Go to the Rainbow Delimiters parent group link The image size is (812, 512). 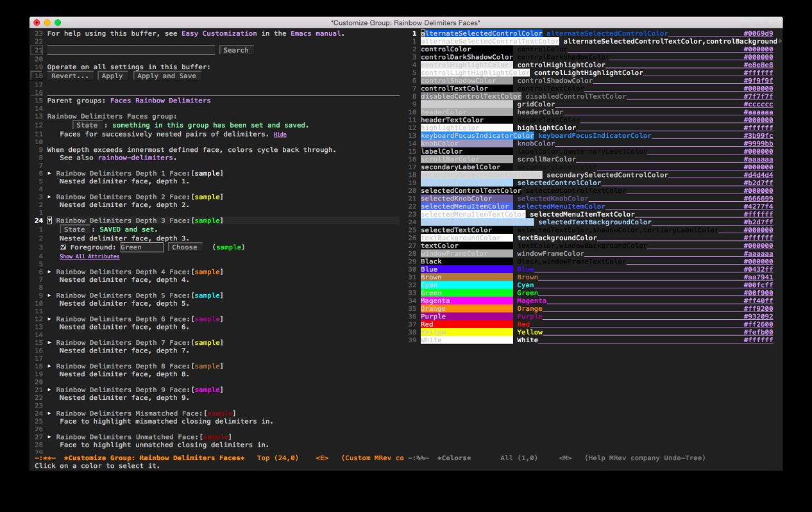(173, 101)
